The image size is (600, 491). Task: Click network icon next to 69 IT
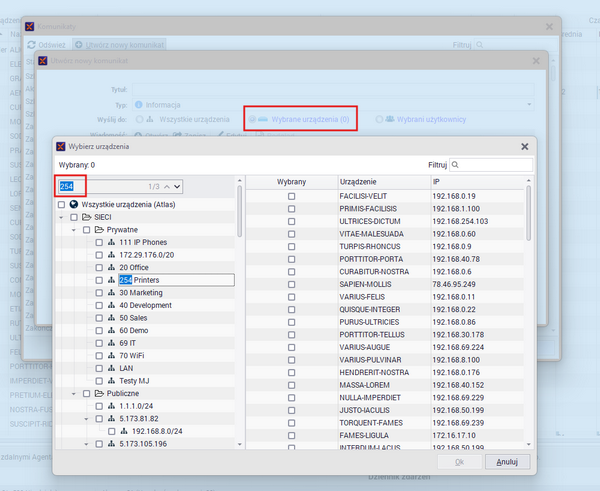tap(111, 343)
